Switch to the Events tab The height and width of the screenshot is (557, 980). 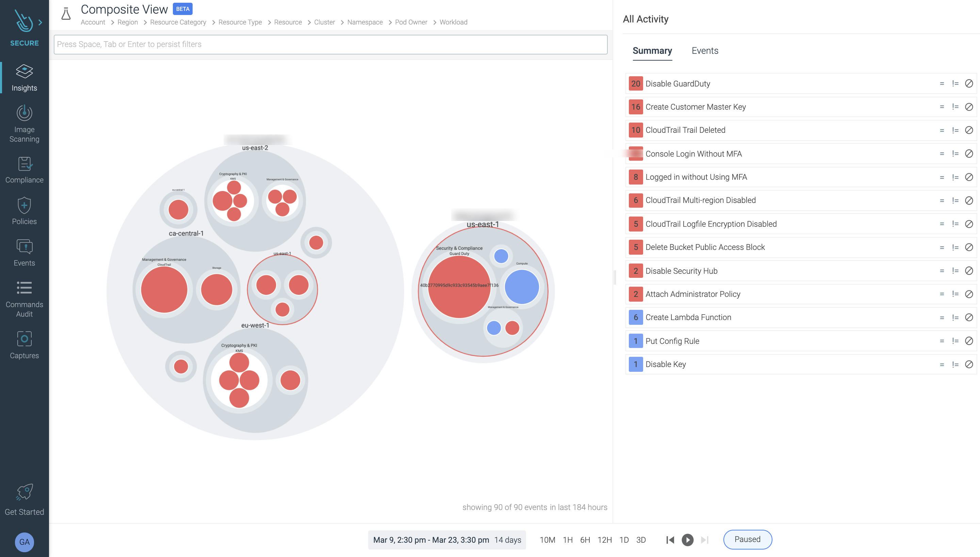coord(704,50)
